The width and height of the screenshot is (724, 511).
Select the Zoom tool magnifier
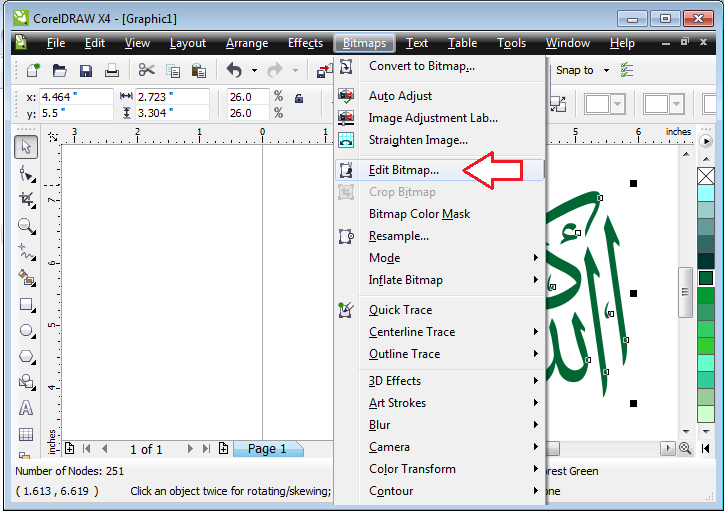pos(27,226)
